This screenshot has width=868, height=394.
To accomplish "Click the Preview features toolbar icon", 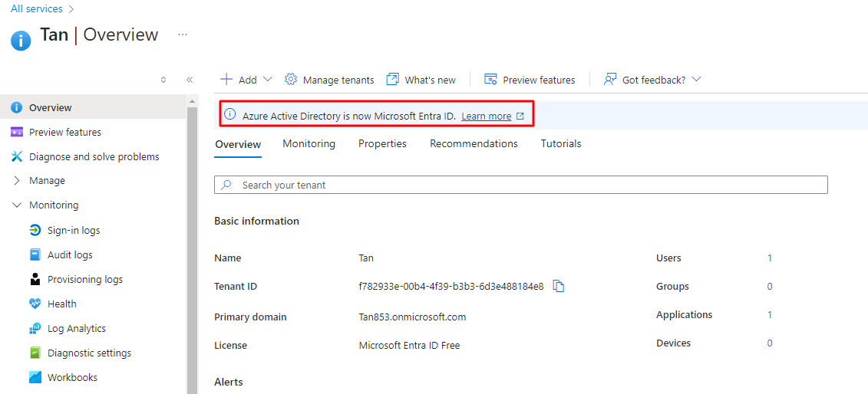I will pyautogui.click(x=490, y=80).
